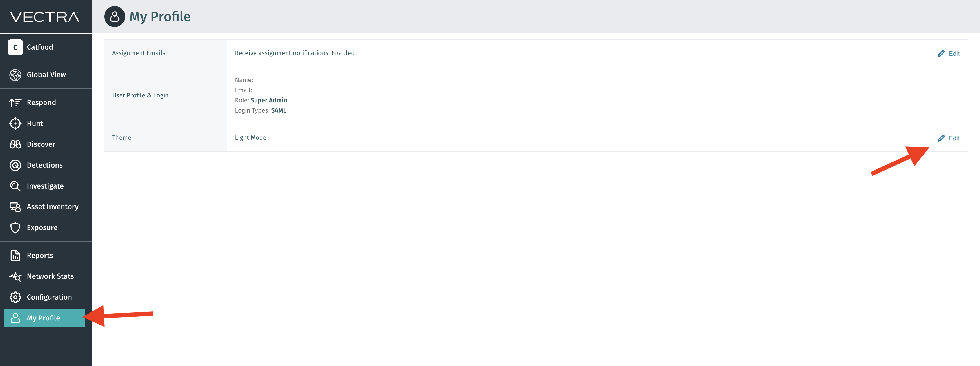980x366 pixels.
Task: Click the Catfood workspace letter badge
Action: click(x=15, y=47)
